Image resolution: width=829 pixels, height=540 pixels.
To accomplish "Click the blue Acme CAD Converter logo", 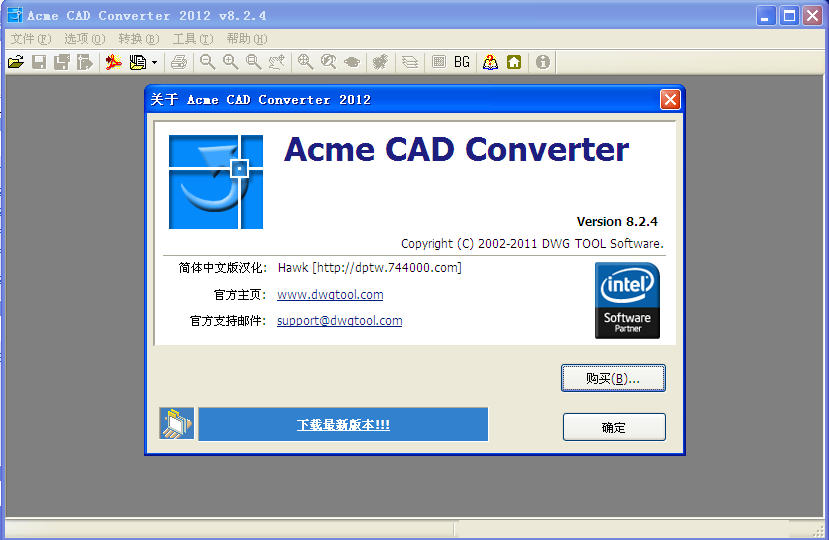I will point(216,182).
